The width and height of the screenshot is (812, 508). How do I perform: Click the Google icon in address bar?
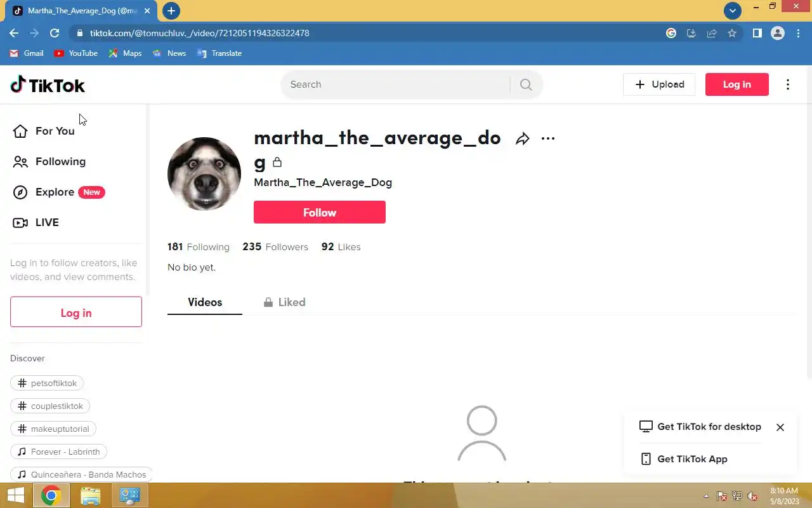tap(671, 33)
